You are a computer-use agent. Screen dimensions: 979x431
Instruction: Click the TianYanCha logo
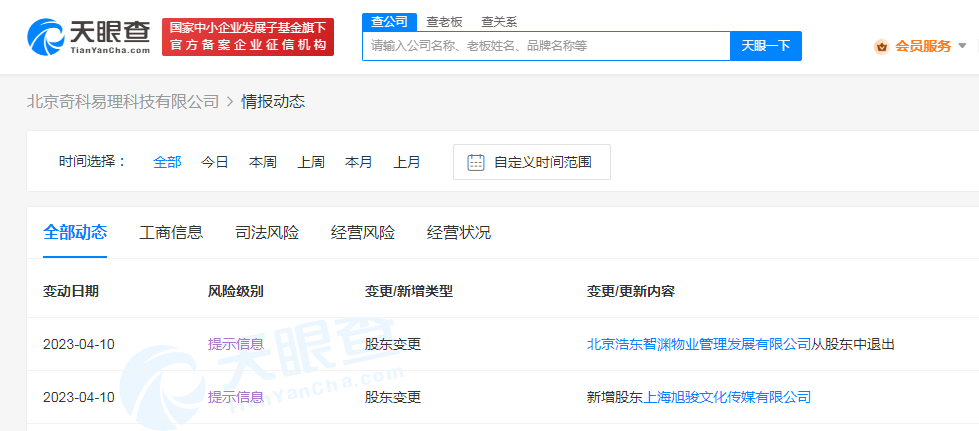[88, 36]
